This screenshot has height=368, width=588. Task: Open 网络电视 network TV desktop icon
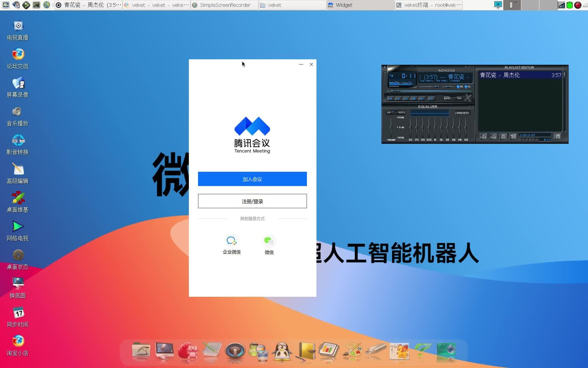[x=18, y=231]
